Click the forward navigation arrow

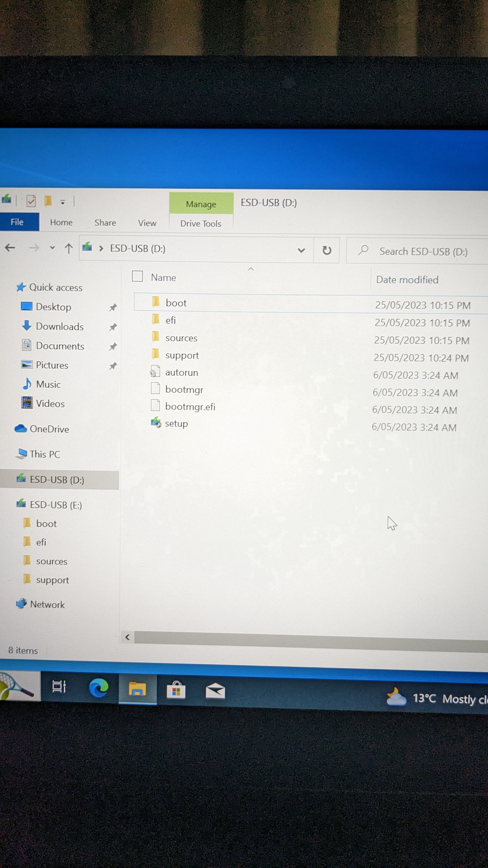tap(34, 248)
